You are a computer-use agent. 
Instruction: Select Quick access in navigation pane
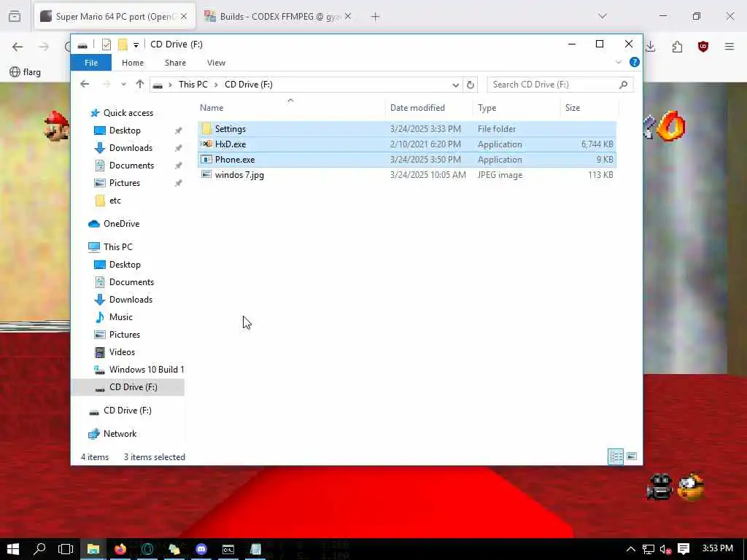[128, 113]
